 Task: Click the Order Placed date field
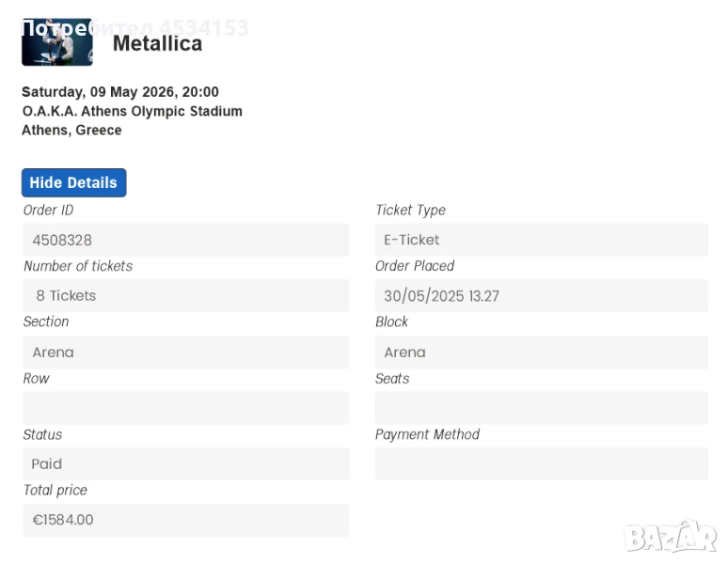pyautogui.click(x=541, y=295)
